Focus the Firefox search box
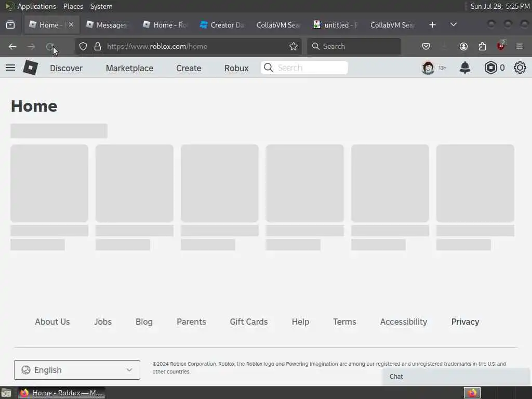 pos(354,46)
